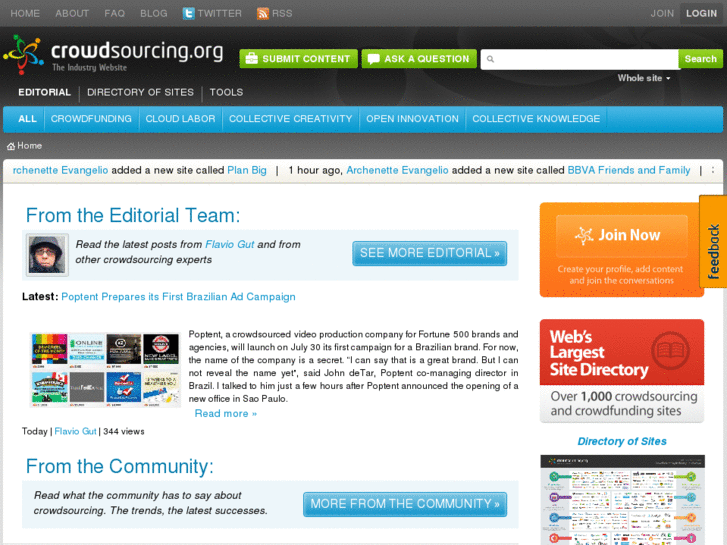Open the orange feedback side tab

click(x=713, y=241)
